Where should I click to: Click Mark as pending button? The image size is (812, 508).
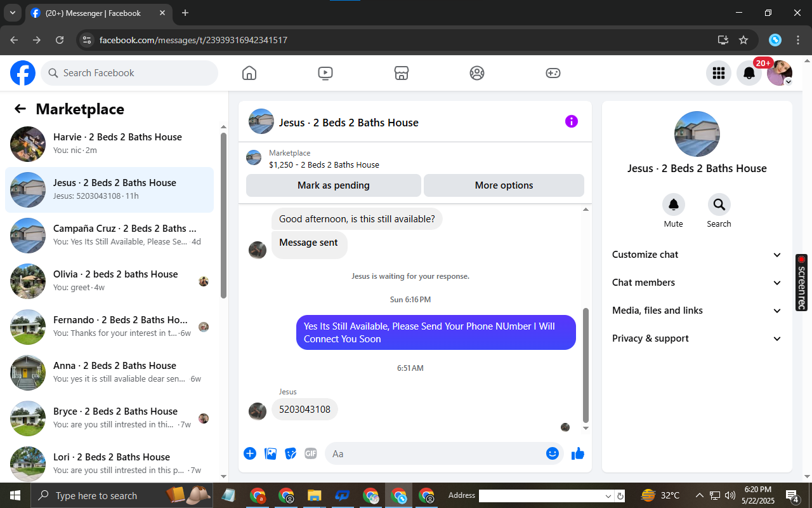click(x=334, y=185)
